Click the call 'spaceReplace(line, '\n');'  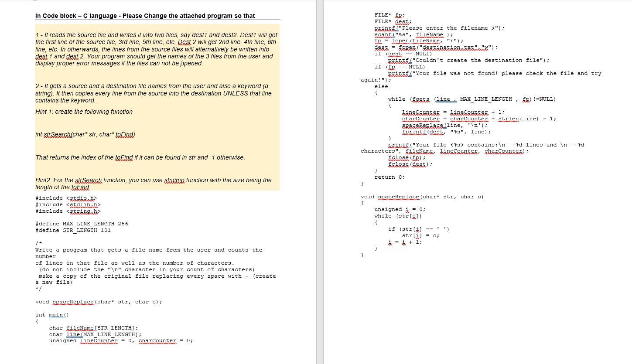point(445,125)
